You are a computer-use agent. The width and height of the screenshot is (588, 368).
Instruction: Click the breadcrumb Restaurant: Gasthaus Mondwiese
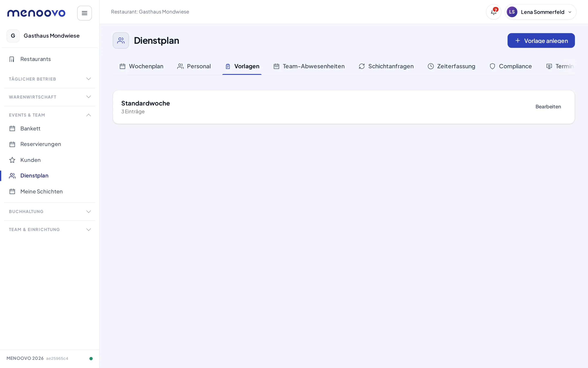pos(150,12)
